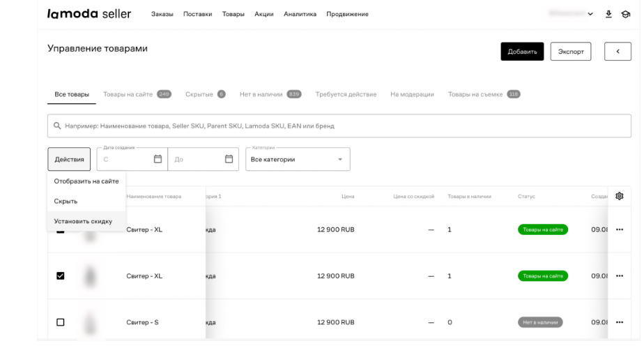Click the back arrow chevron button
Image resolution: width=644 pixels, height=348 pixels.
[618, 52]
